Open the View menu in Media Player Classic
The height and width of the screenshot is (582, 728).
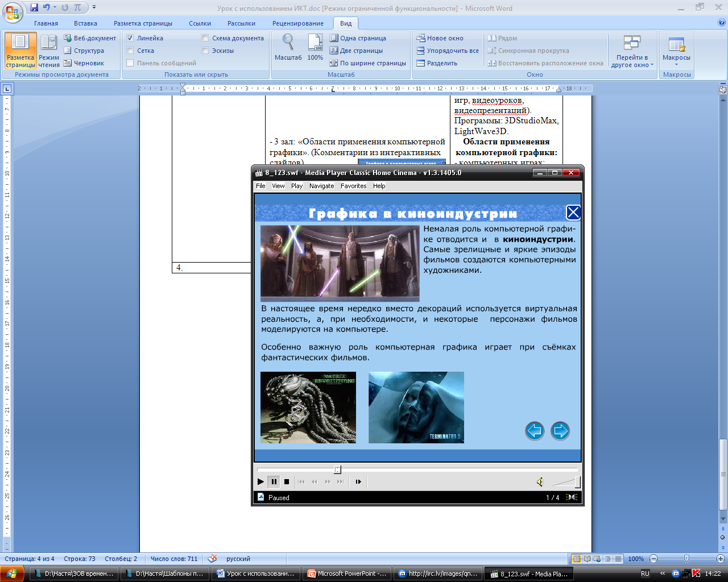(278, 186)
